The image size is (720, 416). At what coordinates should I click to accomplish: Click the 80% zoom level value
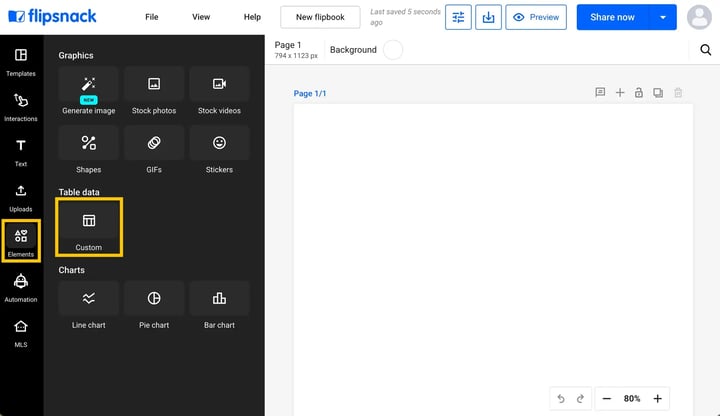(632, 399)
